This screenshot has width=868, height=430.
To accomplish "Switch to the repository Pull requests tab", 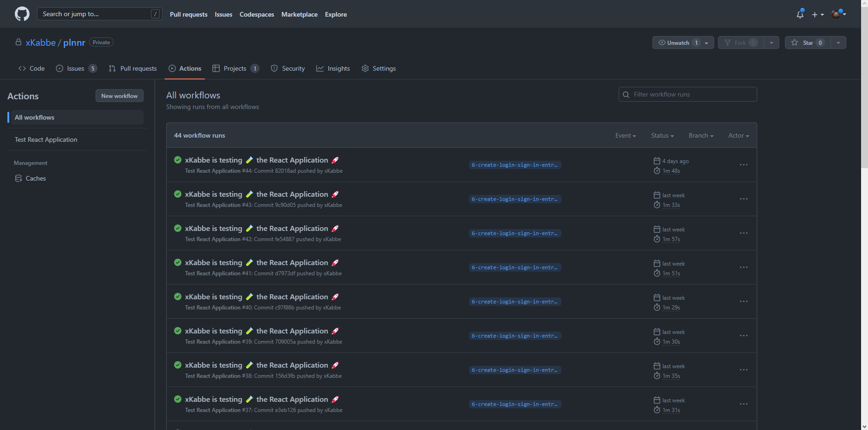I will point(133,68).
